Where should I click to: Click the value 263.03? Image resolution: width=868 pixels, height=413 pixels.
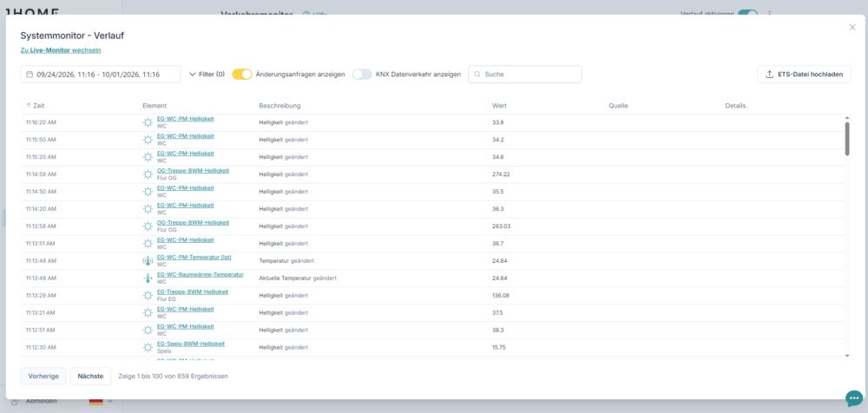(501, 226)
